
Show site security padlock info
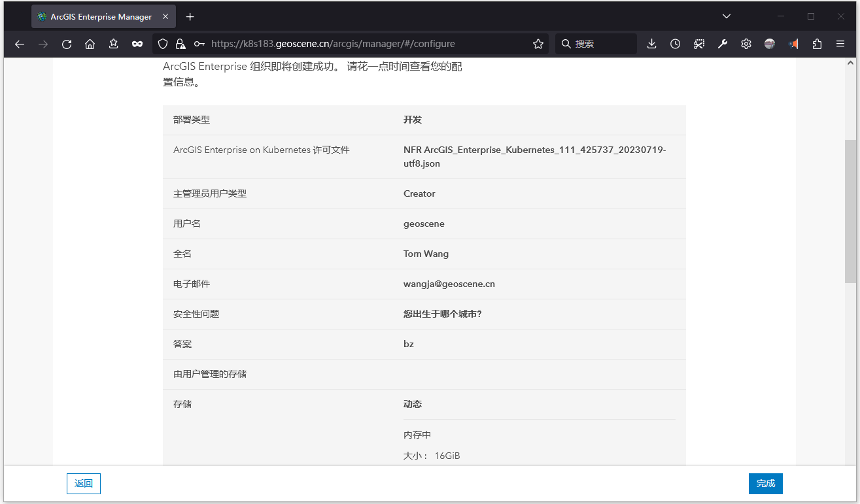pyautogui.click(x=181, y=44)
